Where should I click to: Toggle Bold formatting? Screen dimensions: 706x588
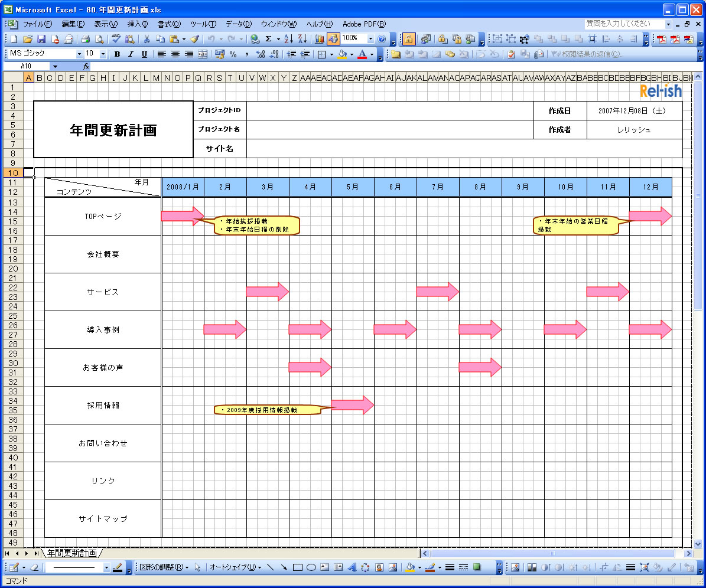[117, 54]
